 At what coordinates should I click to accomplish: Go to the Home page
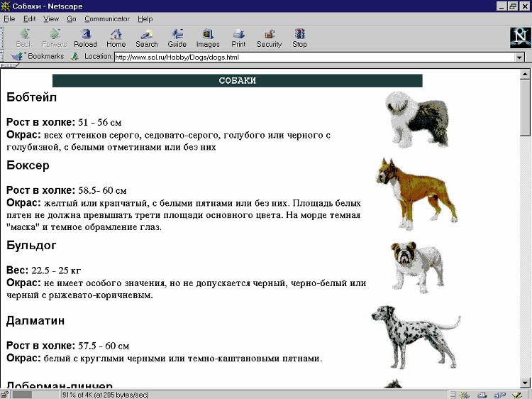point(116,38)
